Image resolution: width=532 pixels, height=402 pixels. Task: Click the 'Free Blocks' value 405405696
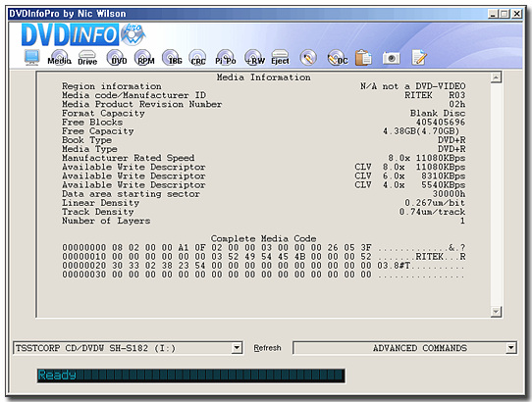point(441,122)
